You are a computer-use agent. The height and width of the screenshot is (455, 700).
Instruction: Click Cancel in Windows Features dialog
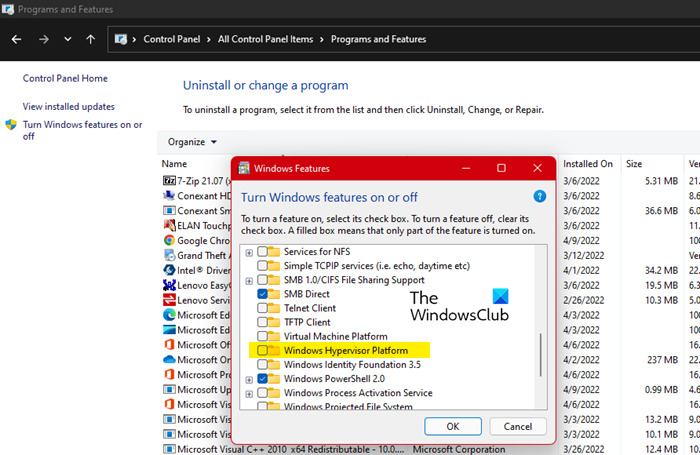518,426
